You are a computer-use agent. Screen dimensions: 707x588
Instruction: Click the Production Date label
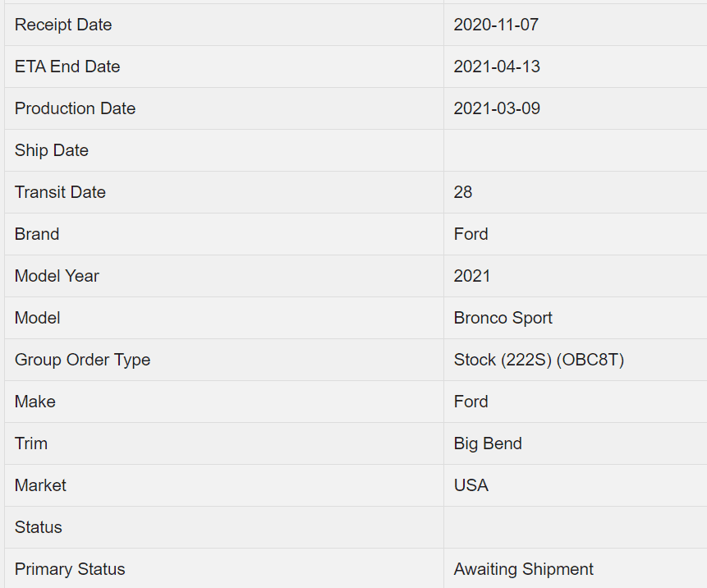(x=75, y=108)
